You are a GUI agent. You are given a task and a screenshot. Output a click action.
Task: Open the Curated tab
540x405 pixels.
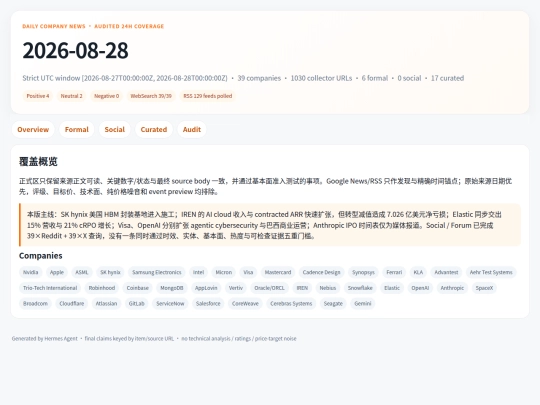pos(154,129)
